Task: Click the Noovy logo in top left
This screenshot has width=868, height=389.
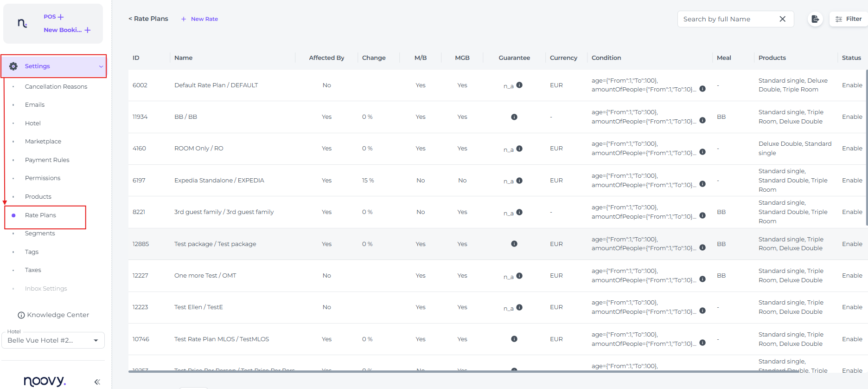Action: pos(22,23)
